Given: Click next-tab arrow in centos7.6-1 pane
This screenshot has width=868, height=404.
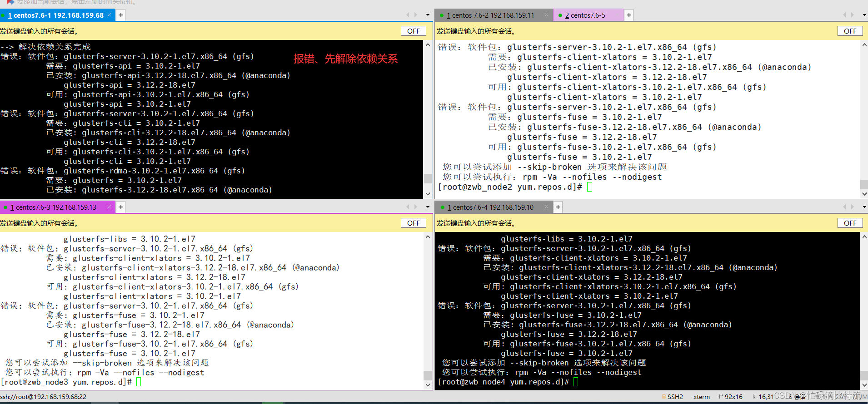Looking at the screenshot, I should [415, 15].
